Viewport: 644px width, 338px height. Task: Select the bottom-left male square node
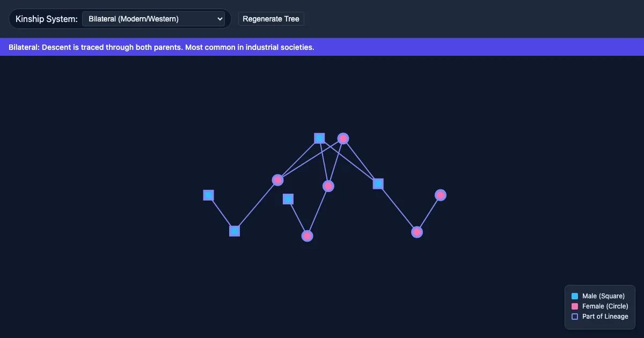235,231
